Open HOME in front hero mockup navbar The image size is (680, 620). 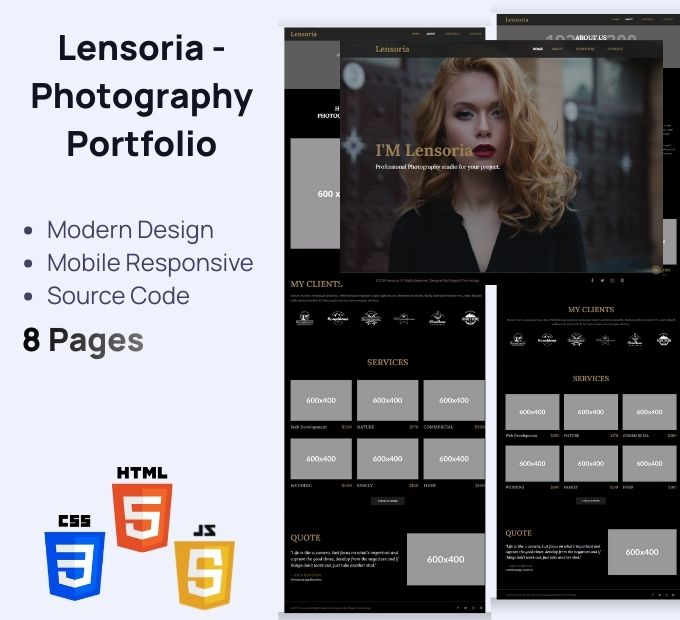pos(538,49)
